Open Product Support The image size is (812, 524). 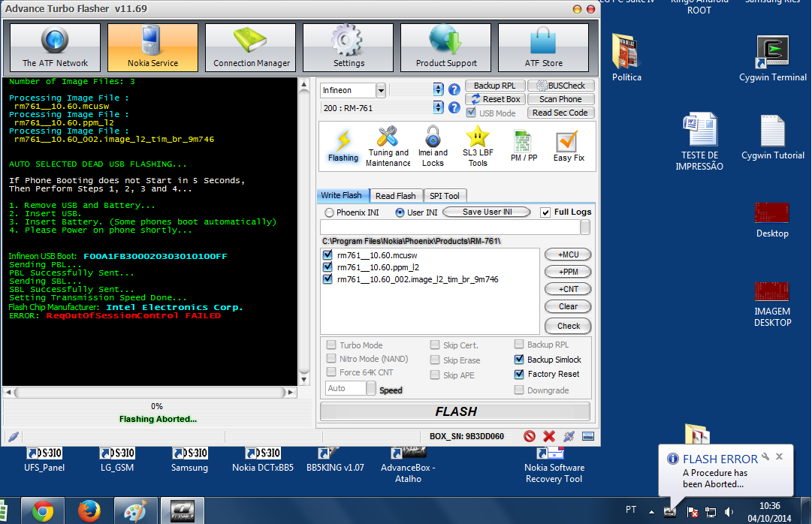click(446, 47)
